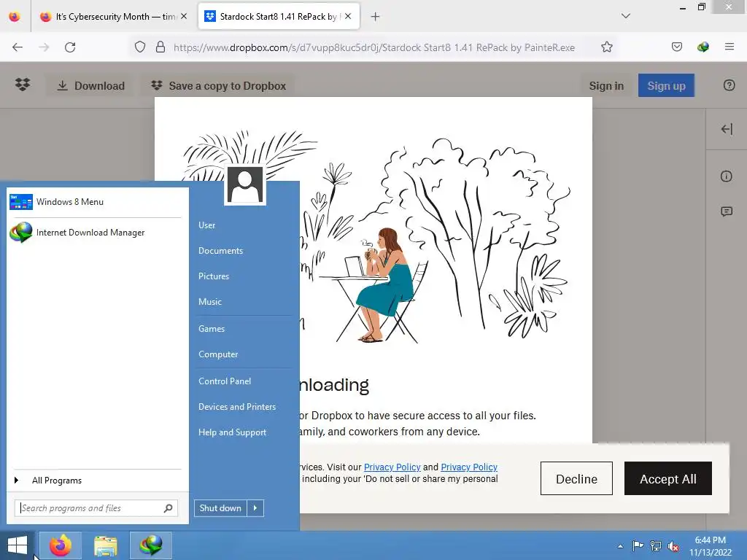Open second Privacy Policy link

pyautogui.click(x=469, y=467)
